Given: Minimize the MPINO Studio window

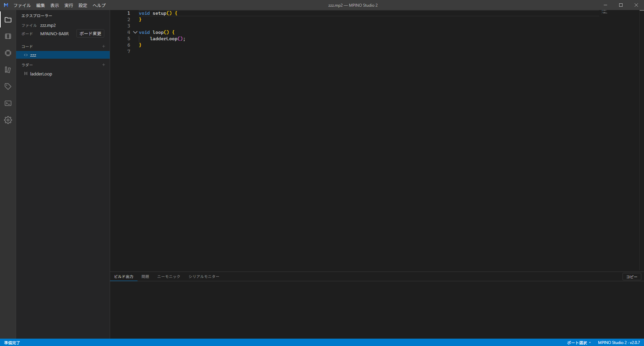Looking at the screenshot, I should click(x=605, y=5).
